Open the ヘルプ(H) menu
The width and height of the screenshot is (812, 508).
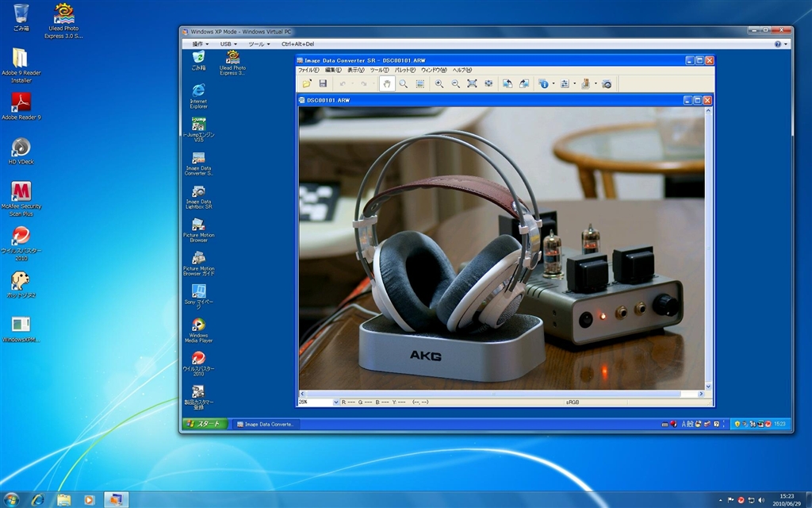[x=462, y=70]
